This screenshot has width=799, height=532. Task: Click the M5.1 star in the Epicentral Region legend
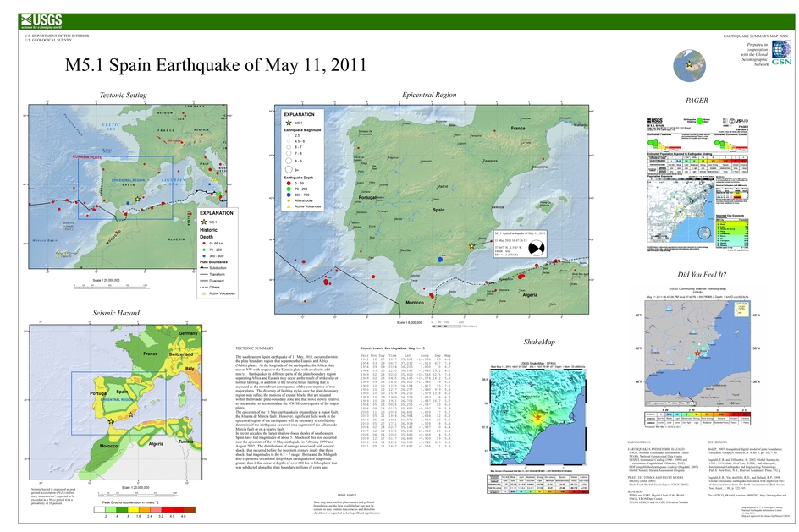click(287, 123)
